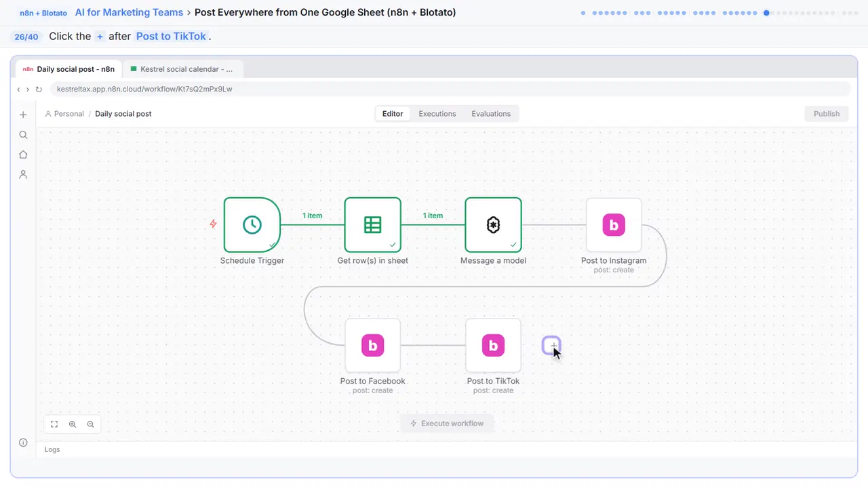Click the Execute workflow button

point(447,424)
